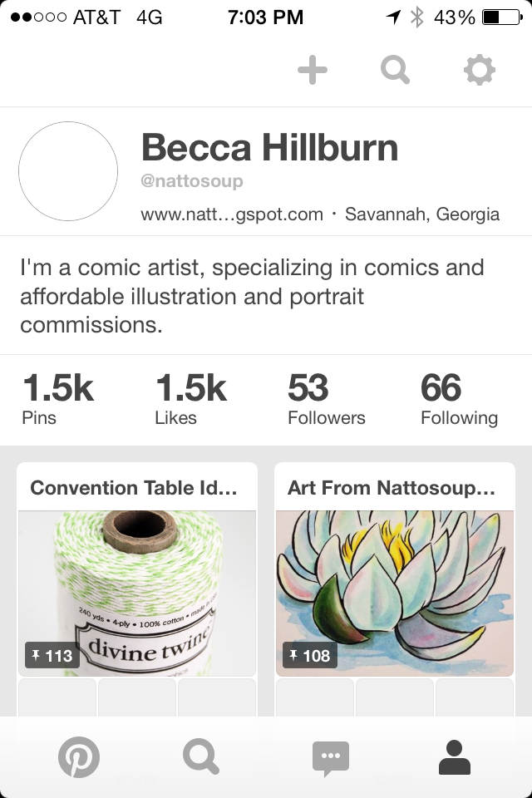Open the settings gear
The height and width of the screenshot is (798, 532).
pyautogui.click(x=479, y=71)
